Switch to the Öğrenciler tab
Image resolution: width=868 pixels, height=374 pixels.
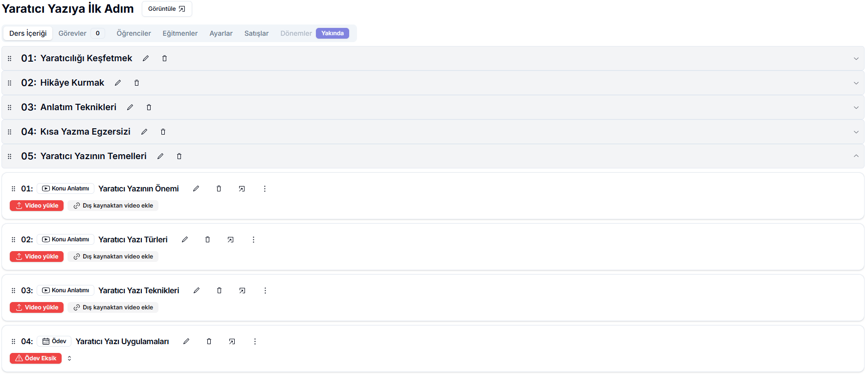coord(134,33)
